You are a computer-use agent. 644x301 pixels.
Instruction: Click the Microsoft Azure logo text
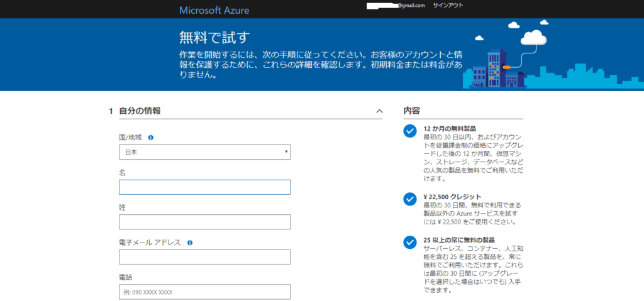coord(214,10)
